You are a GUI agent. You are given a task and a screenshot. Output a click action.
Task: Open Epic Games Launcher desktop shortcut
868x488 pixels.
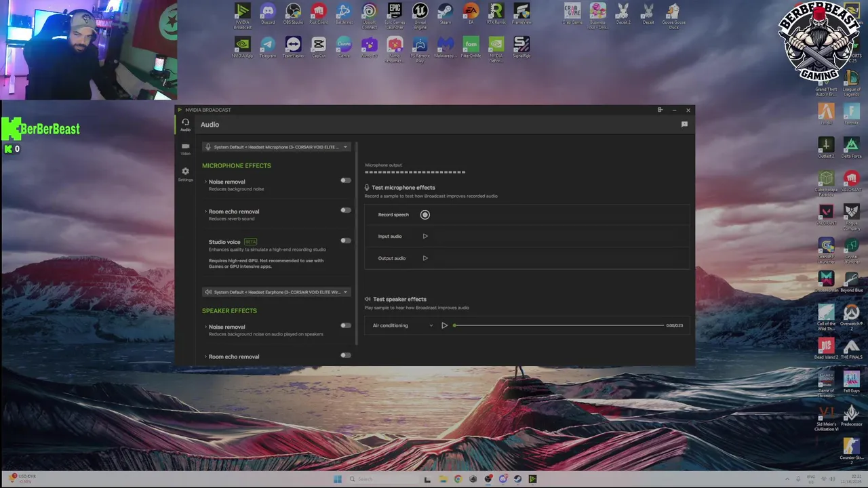395,15
